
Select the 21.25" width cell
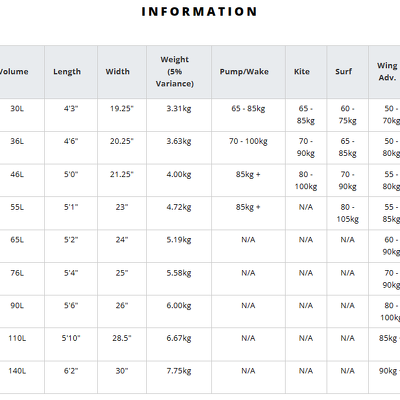click(x=122, y=174)
